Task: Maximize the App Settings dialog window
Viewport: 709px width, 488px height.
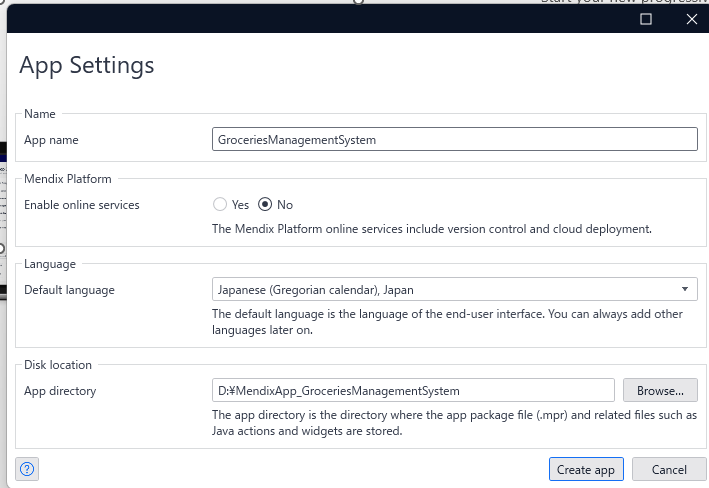Action: (x=646, y=19)
